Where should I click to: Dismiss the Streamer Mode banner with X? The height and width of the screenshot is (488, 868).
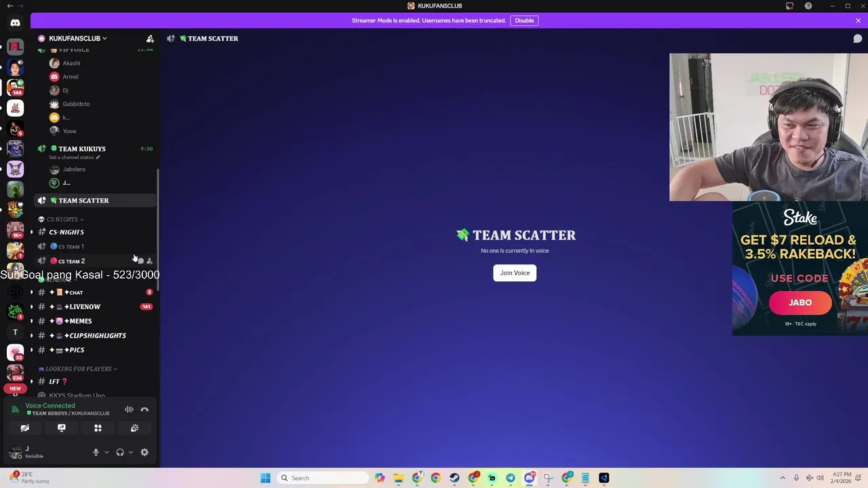click(858, 20)
